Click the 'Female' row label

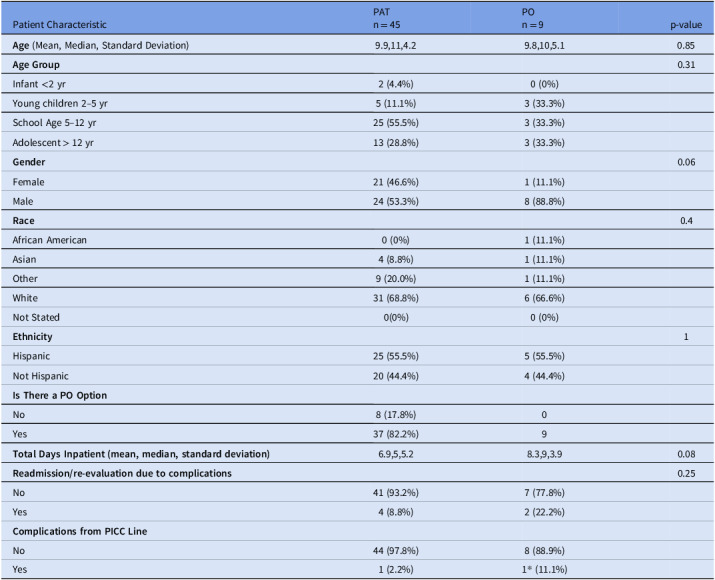(28, 182)
